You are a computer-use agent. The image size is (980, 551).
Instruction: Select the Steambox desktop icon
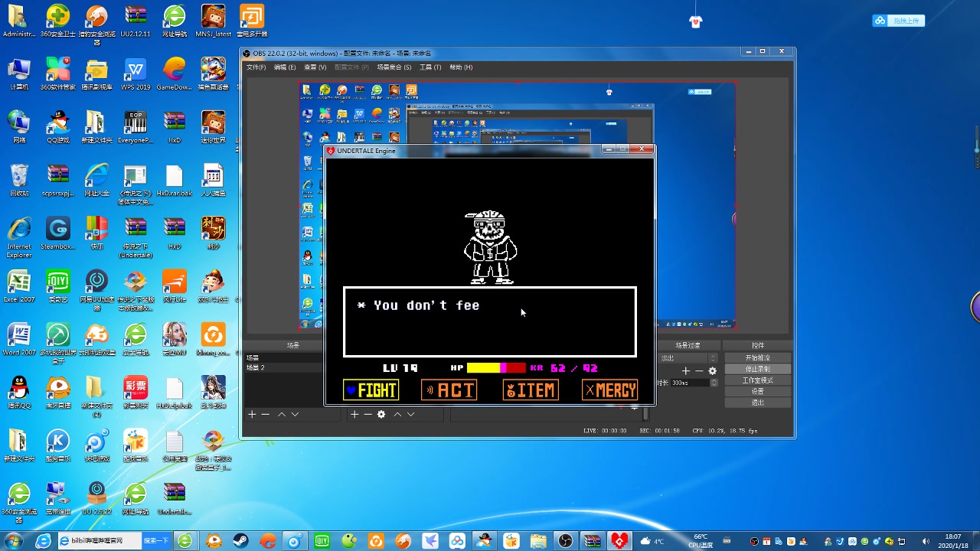click(58, 233)
